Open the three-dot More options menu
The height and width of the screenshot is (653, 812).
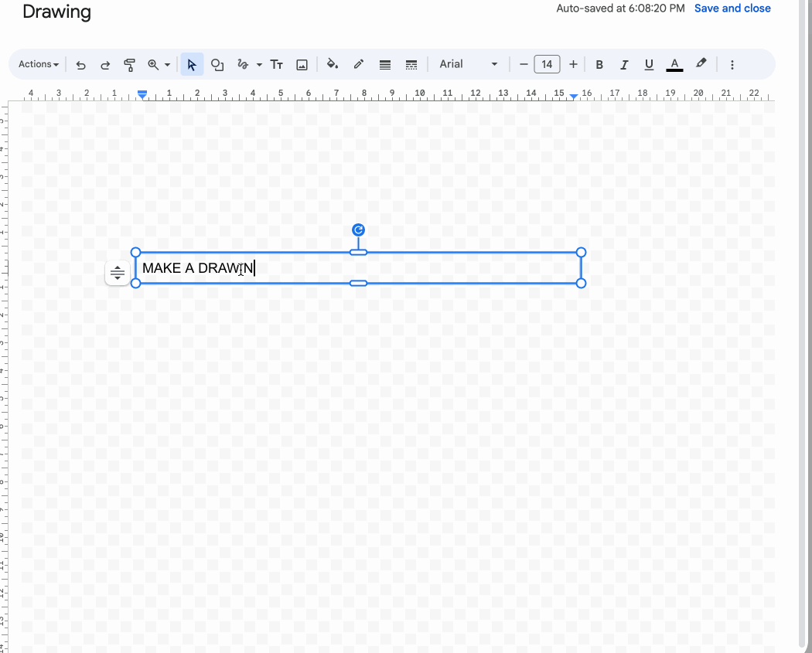tap(732, 65)
